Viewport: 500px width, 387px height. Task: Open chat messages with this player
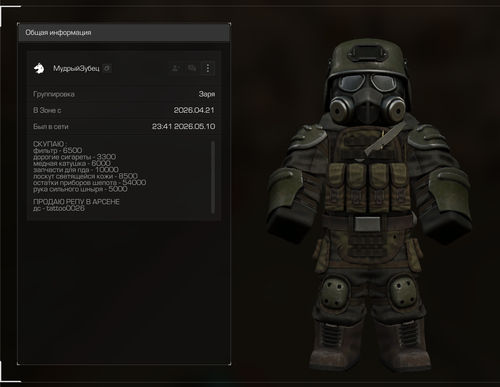click(192, 68)
